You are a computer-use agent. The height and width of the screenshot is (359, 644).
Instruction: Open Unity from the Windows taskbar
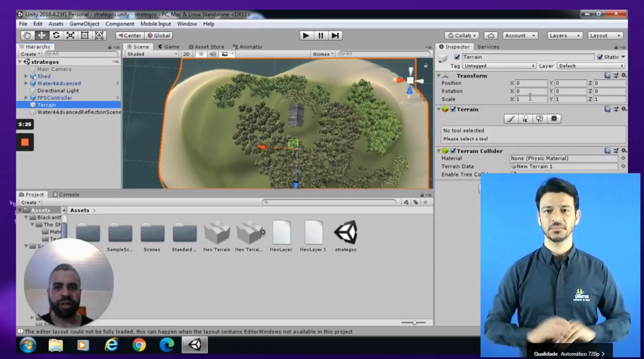195,345
